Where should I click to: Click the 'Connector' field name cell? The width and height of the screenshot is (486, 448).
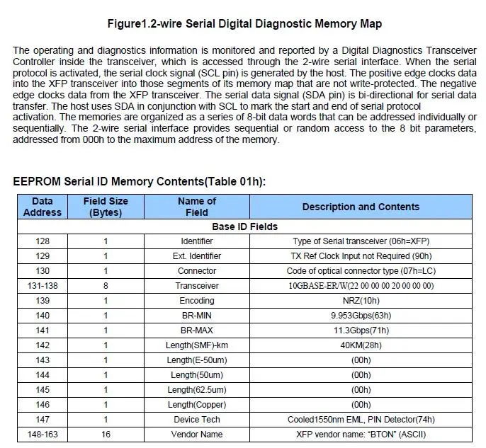coord(197,271)
